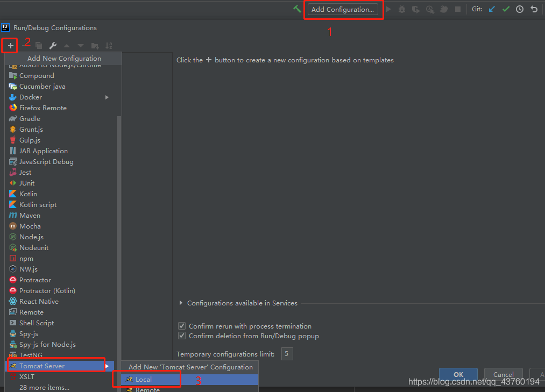The height and width of the screenshot is (392, 545).
Task: Select JUnit configuration type
Action: point(59,183)
